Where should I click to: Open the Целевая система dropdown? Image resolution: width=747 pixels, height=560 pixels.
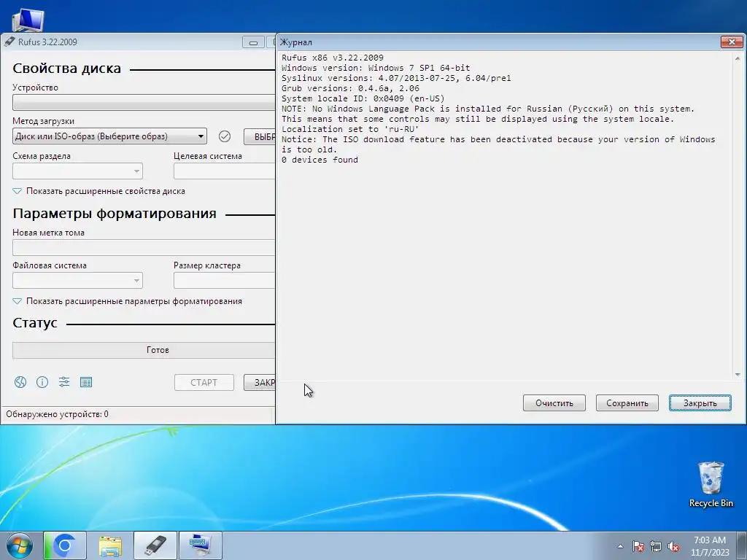(224, 171)
